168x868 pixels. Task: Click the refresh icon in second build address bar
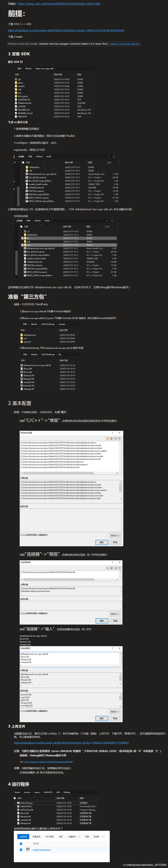[112, 221]
